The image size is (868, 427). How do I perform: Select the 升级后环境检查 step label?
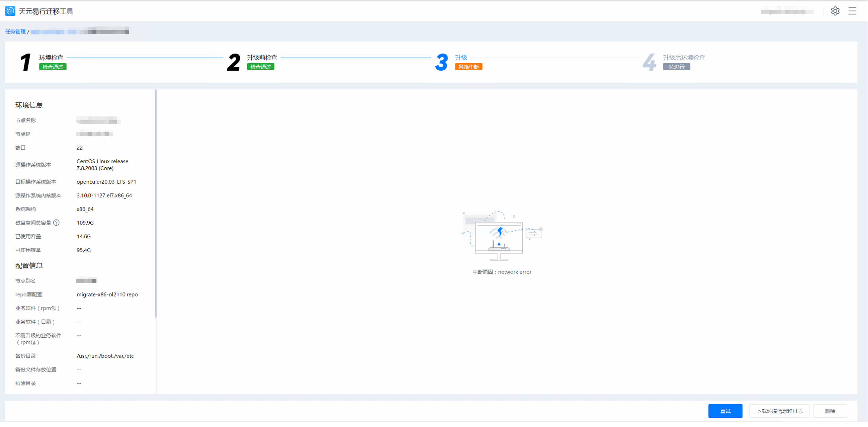pyautogui.click(x=684, y=57)
